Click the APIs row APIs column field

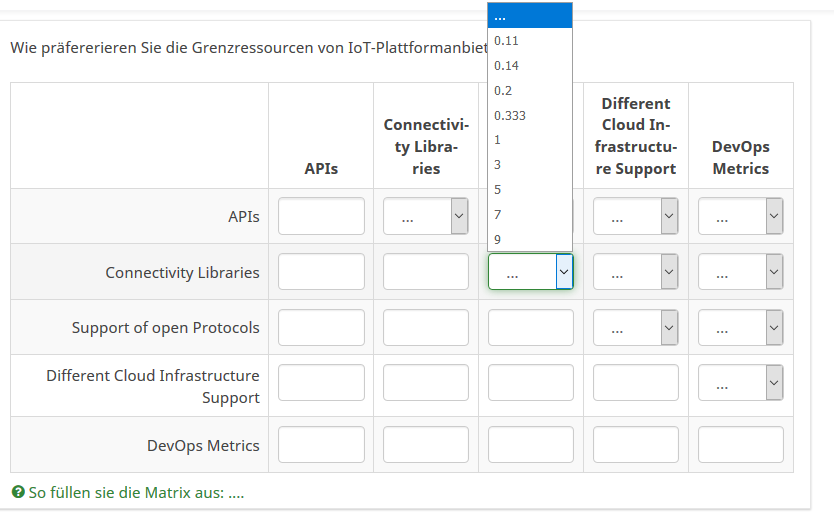[x=321, y=216]
